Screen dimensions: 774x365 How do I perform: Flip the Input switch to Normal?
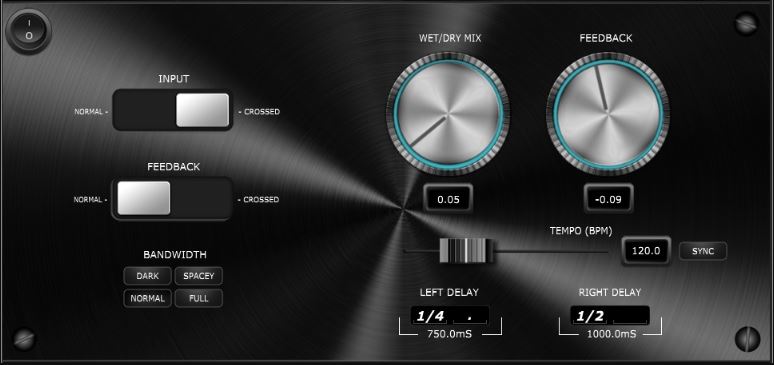[144, 110]
